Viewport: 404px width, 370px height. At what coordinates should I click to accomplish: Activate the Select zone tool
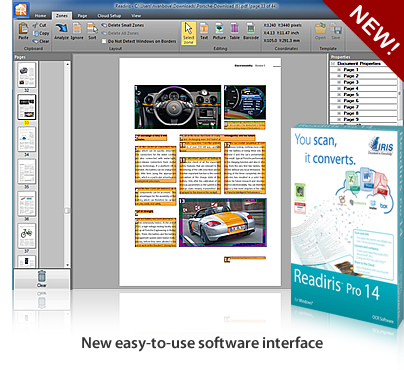click(x=189, y=33)
